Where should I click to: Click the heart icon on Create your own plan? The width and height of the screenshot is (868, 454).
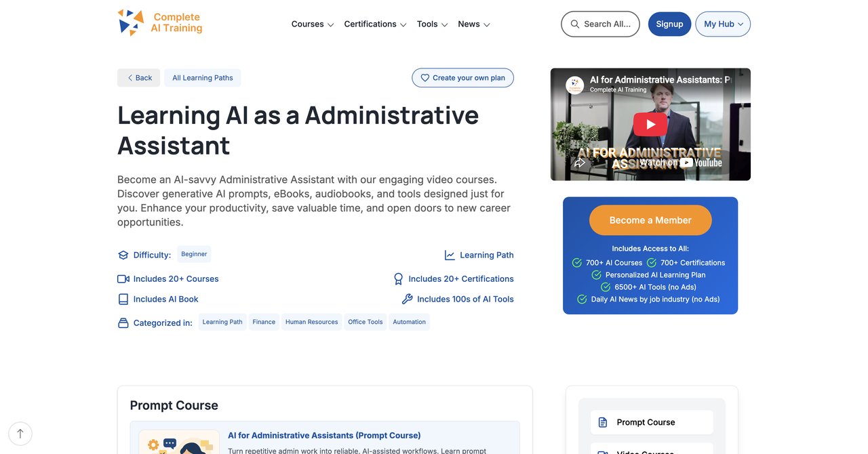[425, 78]
